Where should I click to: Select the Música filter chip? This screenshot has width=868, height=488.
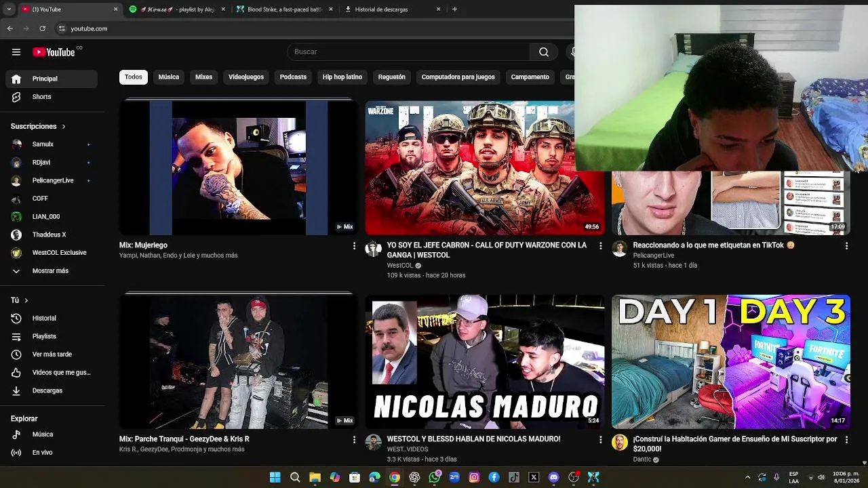click(x=169, y=77)
